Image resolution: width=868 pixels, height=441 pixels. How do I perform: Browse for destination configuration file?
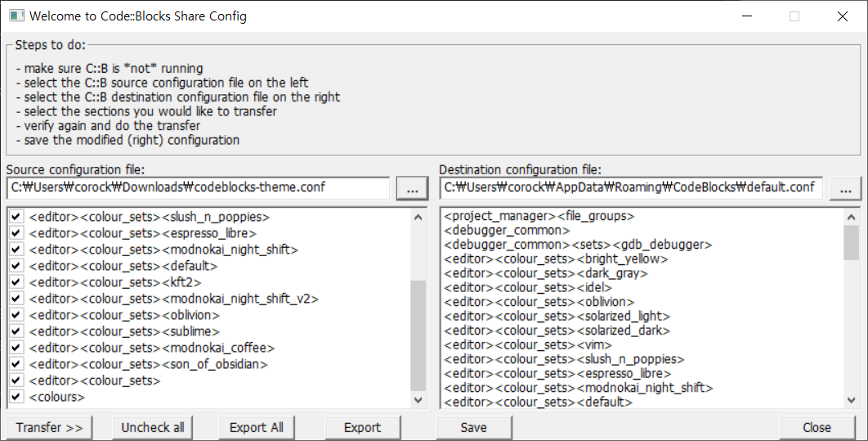(845, 189)
